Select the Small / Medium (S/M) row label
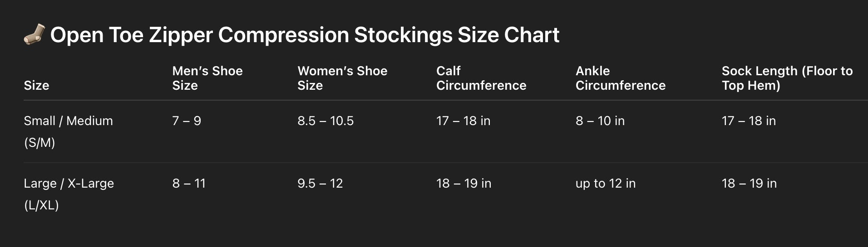The width and height of the screenshot is (868, 247). [x=68, y=131]
